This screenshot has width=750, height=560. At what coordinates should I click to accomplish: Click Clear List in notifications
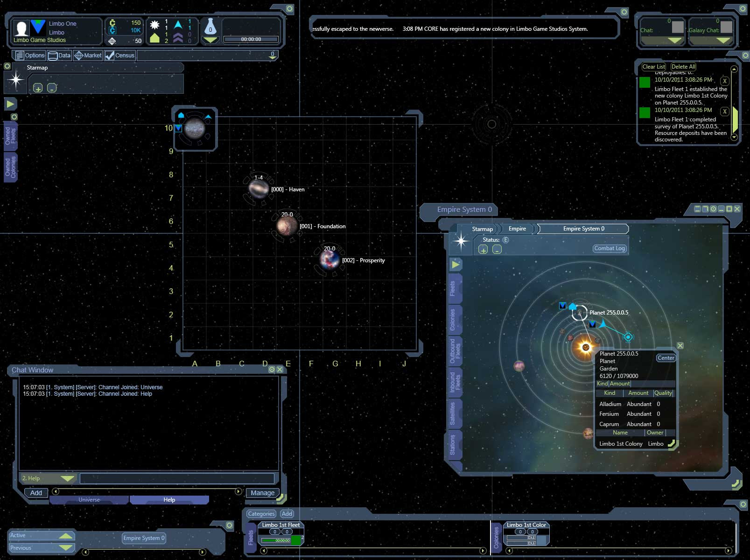pyautogui.click(x=653, y=67)
